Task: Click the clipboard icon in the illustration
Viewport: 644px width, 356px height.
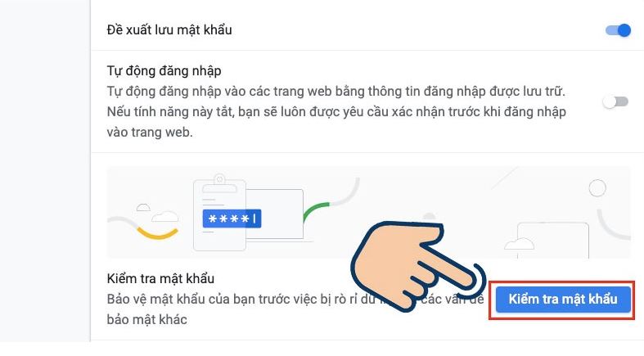Action: pyautogui.click(x=220, y=212)
